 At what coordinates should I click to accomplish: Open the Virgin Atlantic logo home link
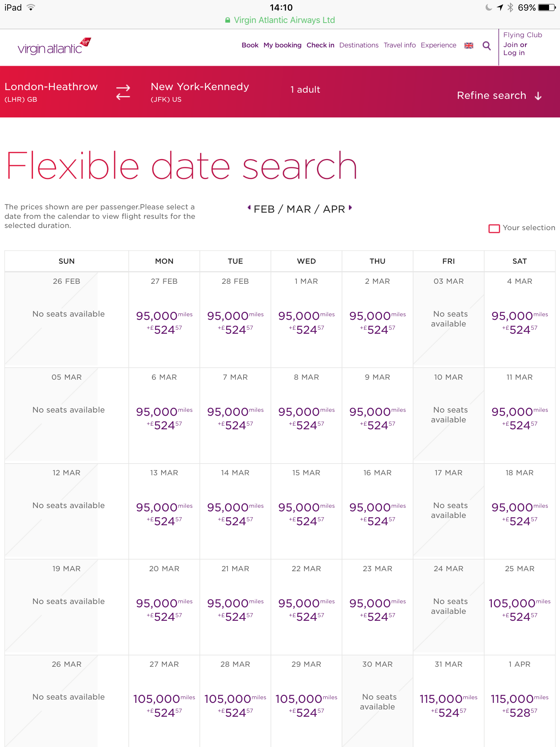54,46
